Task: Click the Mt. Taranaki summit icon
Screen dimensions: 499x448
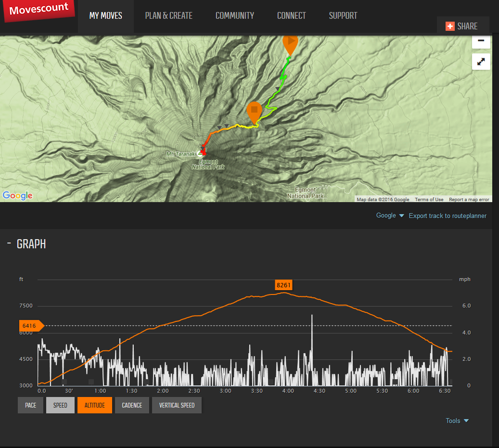Action: click(200, 154)
